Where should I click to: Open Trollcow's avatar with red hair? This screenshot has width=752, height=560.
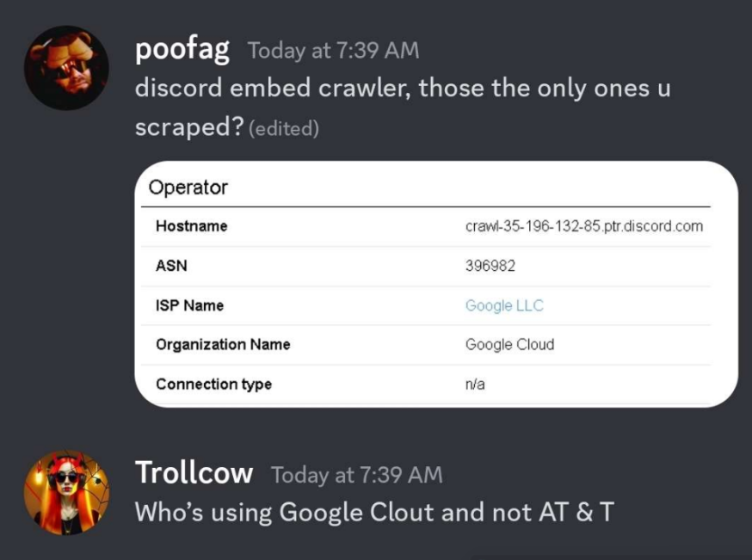67,492
